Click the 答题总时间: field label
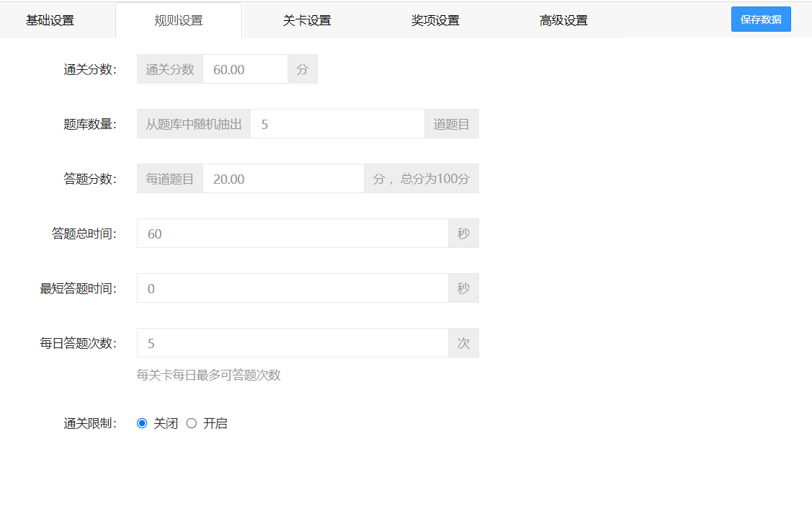The image size is (812, 506). click(84, 234)
